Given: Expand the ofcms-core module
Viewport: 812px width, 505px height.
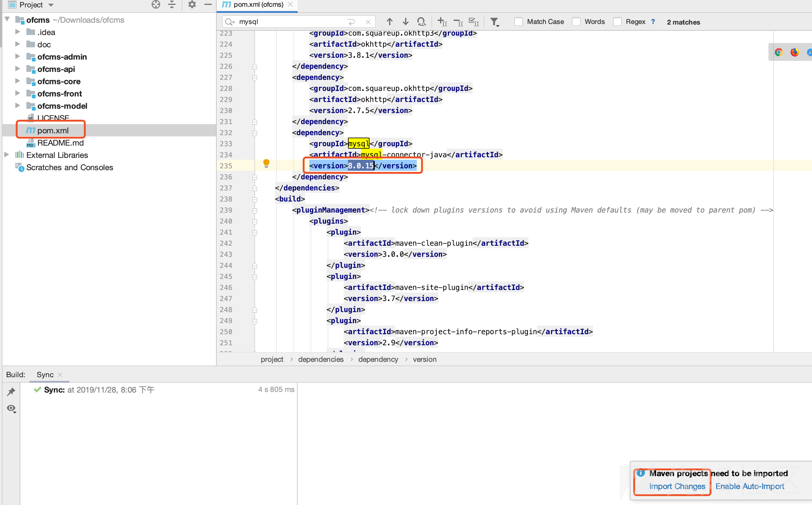Looking at the screenshot, I should point(17,81).
